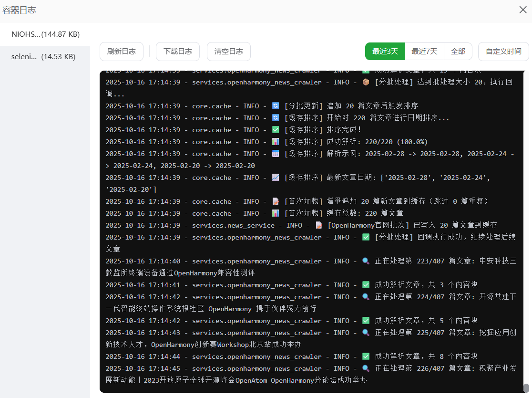Click the trend chart emoji beside 最新文章日期
532x398 pixels.
click(275, 178)
